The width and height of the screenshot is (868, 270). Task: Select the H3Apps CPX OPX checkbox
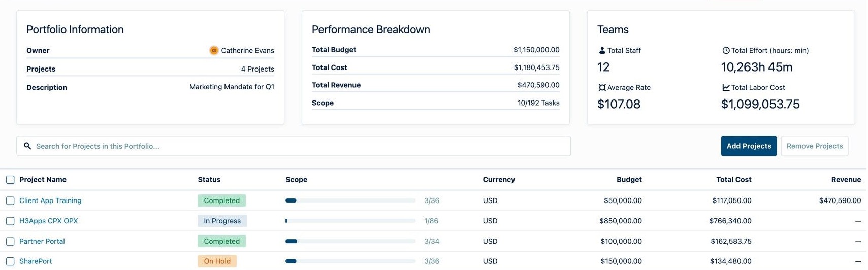10,221
